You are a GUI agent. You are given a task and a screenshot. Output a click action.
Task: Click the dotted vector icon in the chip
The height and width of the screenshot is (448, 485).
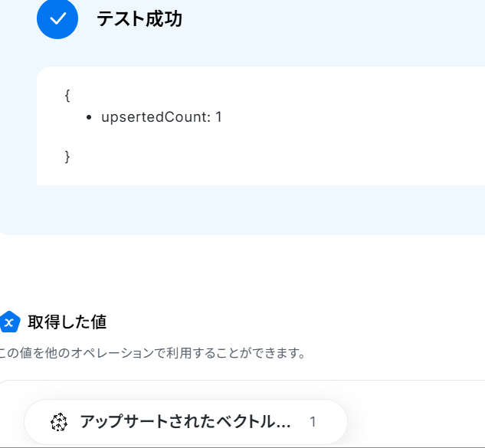pos(59,422)
